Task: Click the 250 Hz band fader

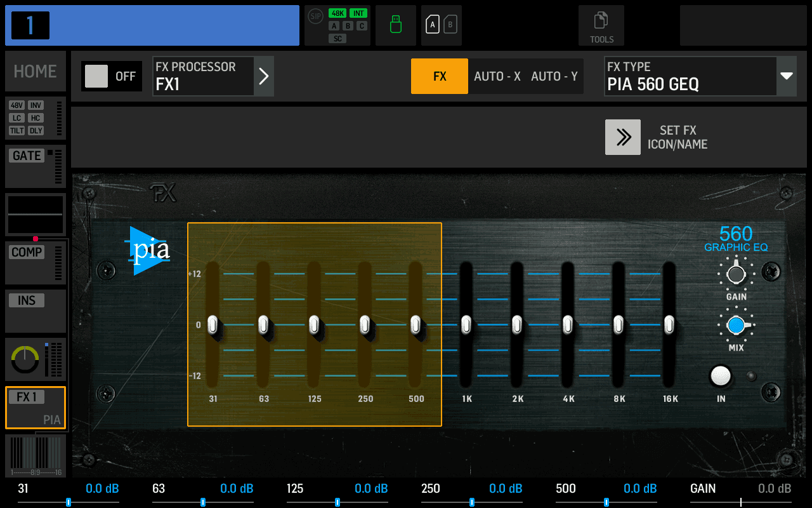Action: 365,324
